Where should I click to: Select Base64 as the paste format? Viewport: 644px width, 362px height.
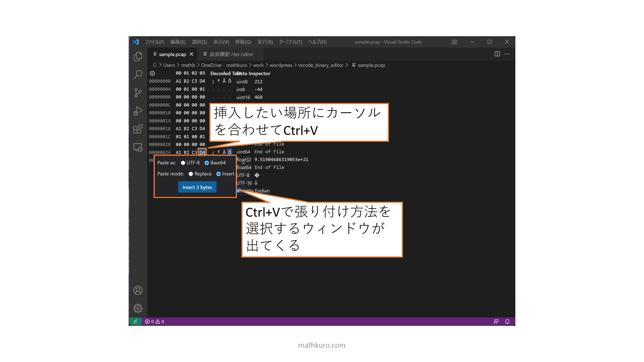coord(207,163)
